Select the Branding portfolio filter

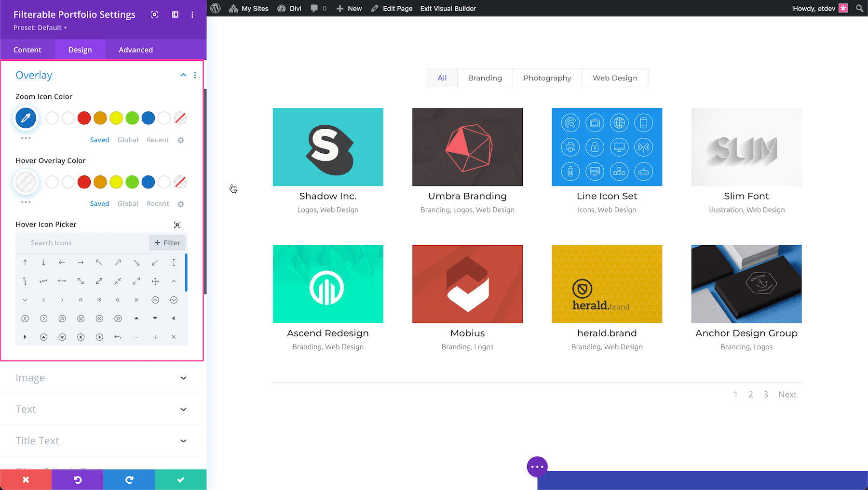485,78
